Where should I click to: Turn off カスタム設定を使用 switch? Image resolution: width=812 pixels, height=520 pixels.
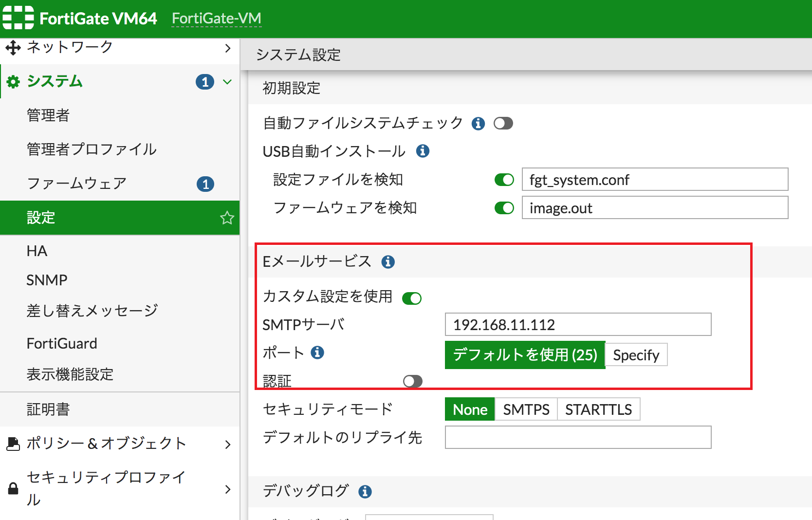pyautogui.click(x=412, y=298)
